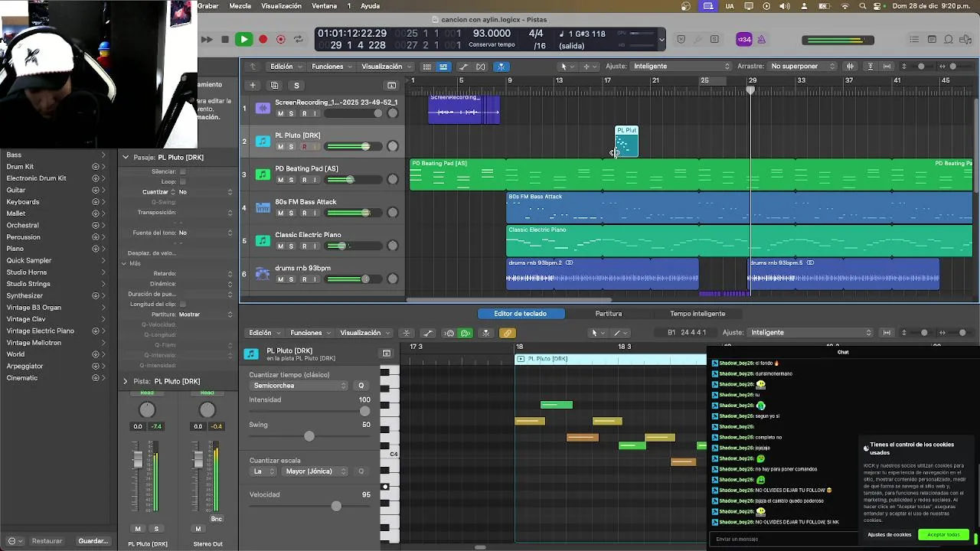The height and width of the screenshot is (551, 980).
Task: Mute the drums rnb 93bpm track
Action: [280, 279]
